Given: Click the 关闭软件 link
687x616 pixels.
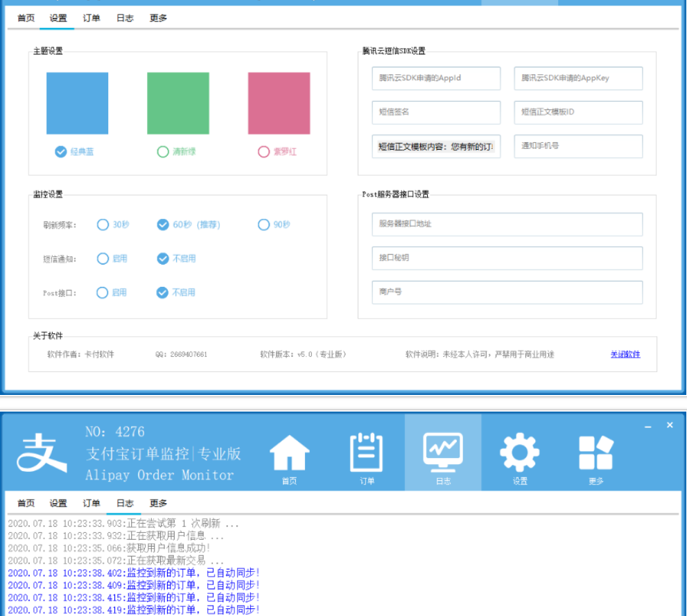Looking at the screenshot, I should coord(625,354).
